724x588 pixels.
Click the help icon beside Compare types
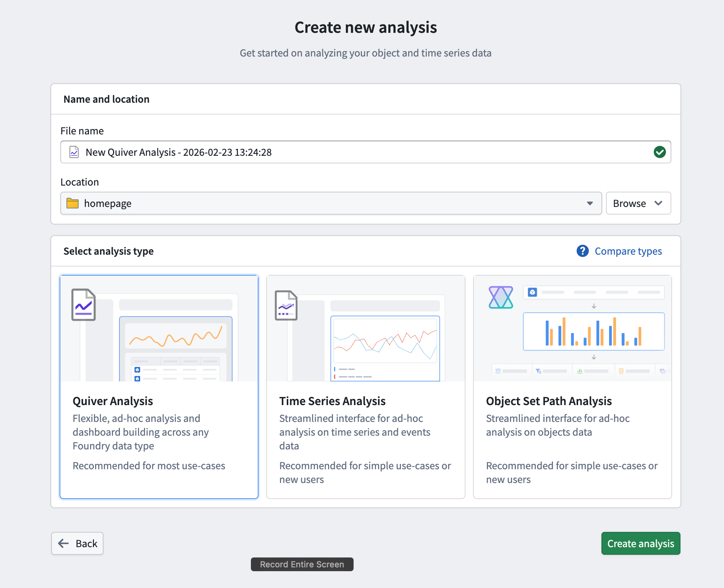582,251
